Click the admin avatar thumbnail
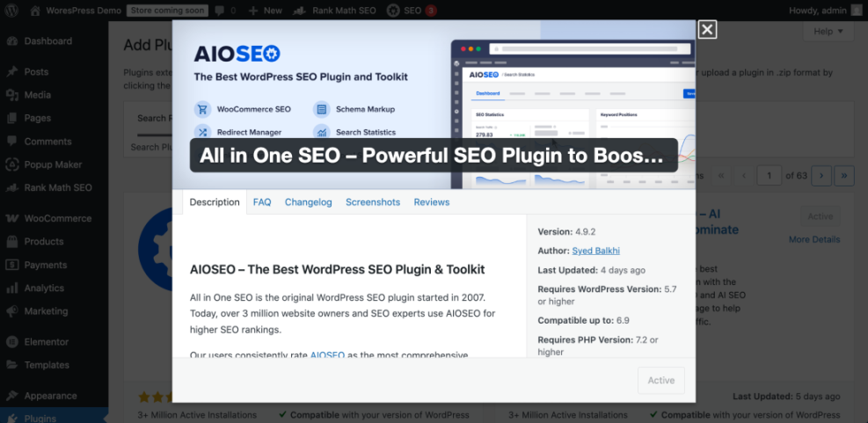Screen dimensions: 868x423 pyautogui.click(x=856, y=10)
